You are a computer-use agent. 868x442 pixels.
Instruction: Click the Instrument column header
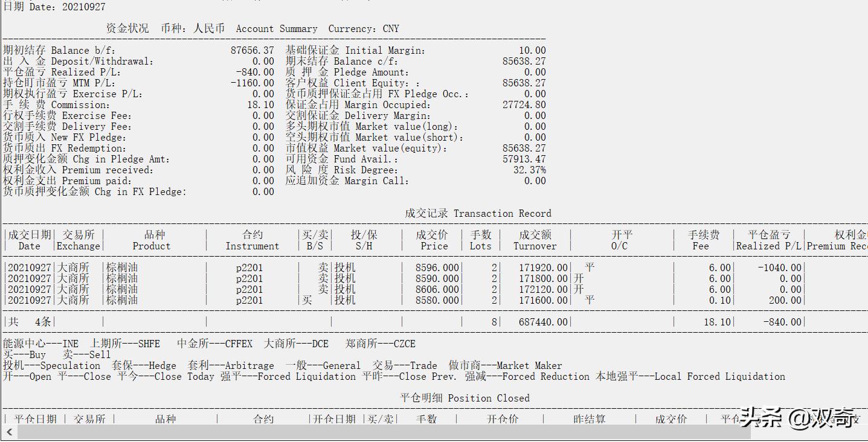252,240
